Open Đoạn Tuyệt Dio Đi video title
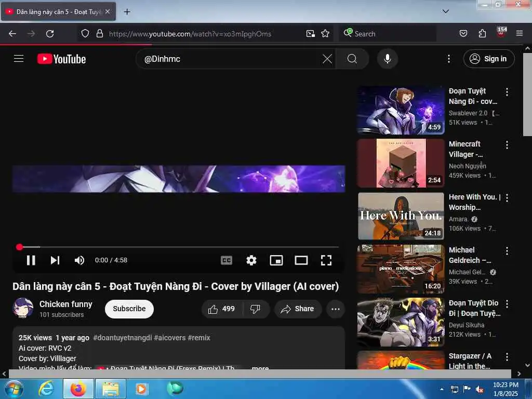Viewport: 532px width, 399px height. tap(474, 308)
